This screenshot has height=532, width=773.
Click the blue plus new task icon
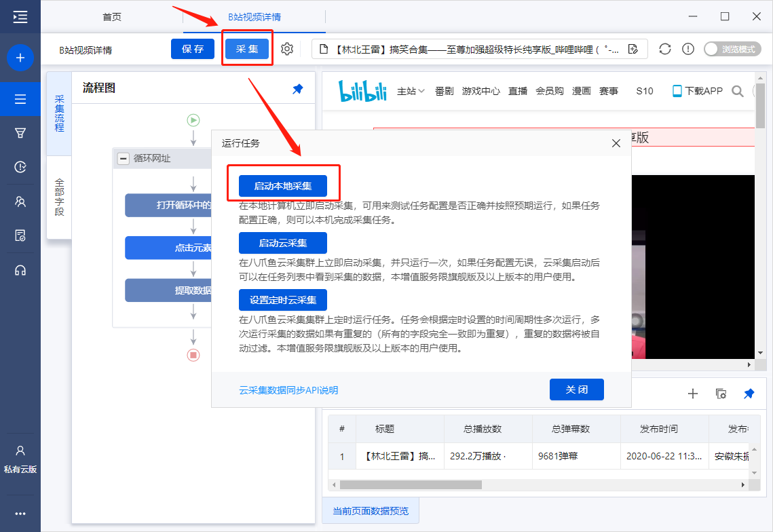[x=20, y=58]
